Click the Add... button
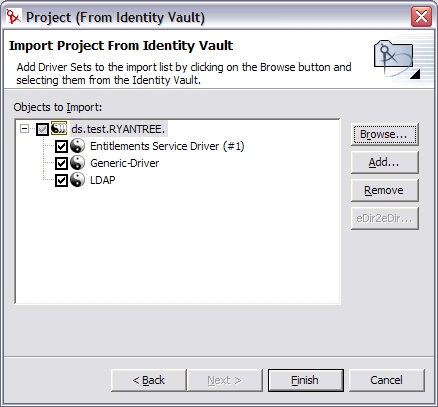The width and height of the screenshot is (438, 407). pyautogui.click(x=385, y=162)
